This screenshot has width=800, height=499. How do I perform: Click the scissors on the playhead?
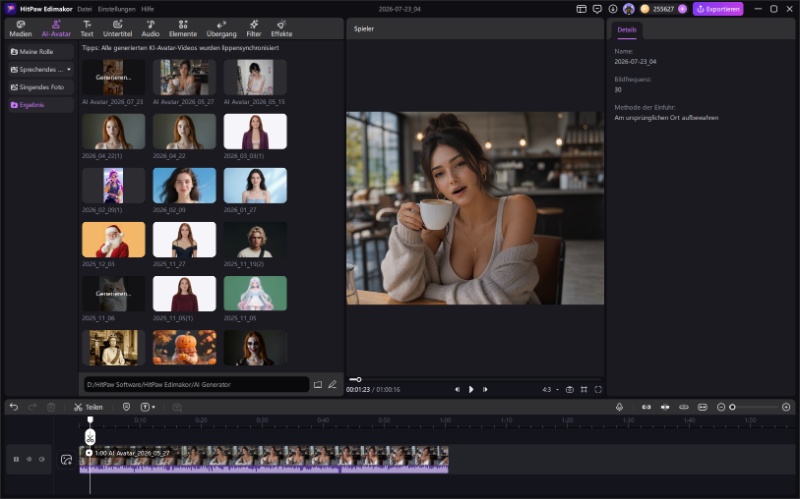tap(90, 437)
